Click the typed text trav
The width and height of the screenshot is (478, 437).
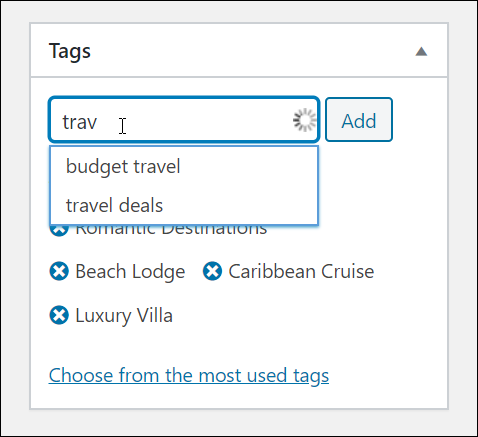coord(80,122)
